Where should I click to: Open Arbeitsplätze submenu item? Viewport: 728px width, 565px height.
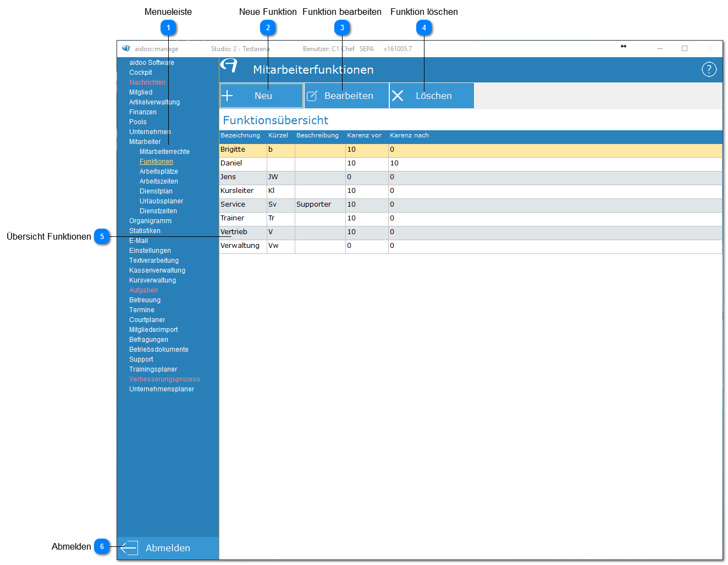click(x=159, y=171)
